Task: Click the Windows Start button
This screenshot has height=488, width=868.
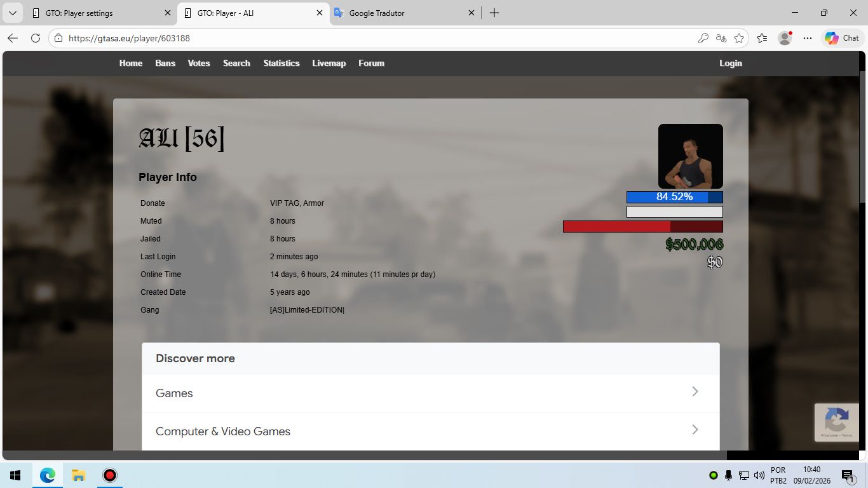Action: tap(15, 475)
